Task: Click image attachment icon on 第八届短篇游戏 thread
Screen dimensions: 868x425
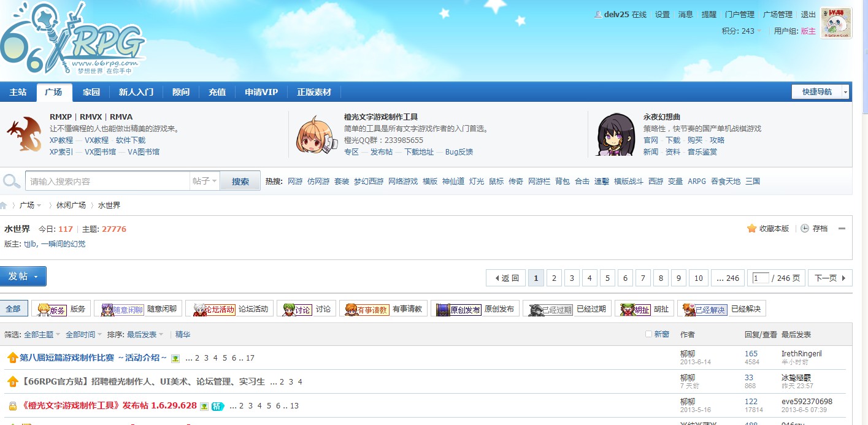Action: tap(175, 358)
